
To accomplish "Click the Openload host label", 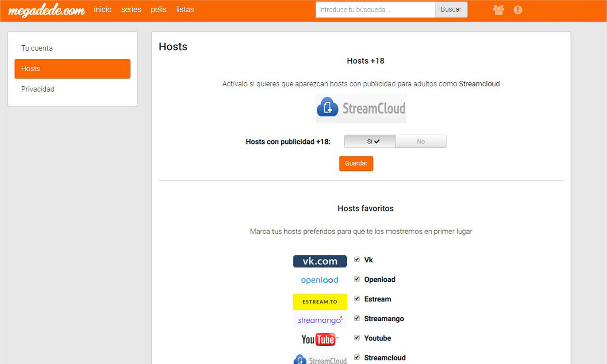I will tap(380, 280).
